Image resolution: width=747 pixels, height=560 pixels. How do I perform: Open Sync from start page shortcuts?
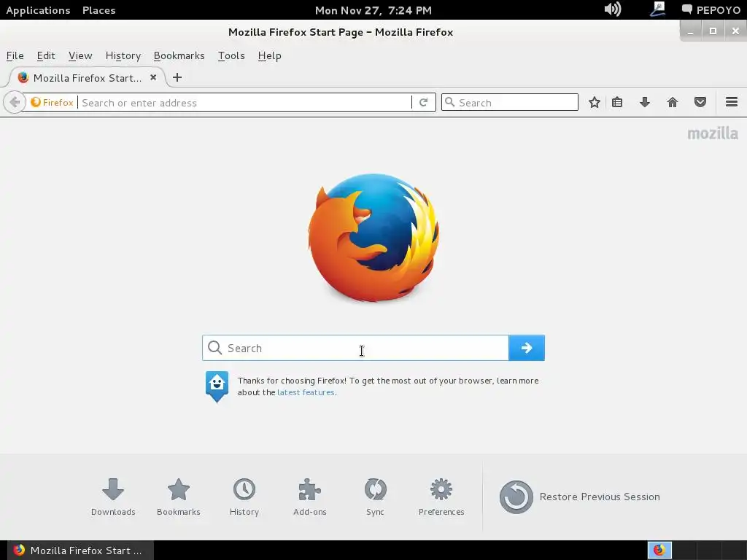(x=376, y=497)
